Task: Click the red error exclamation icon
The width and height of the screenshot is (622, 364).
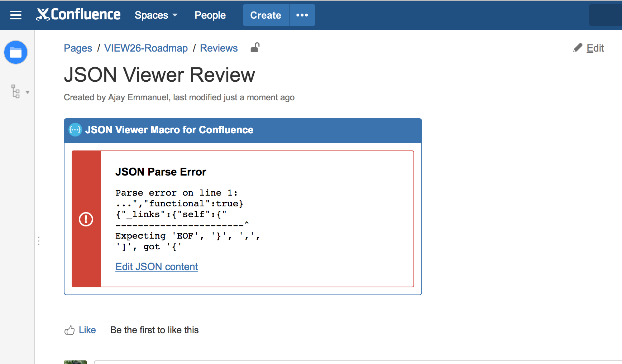Action: (x=86, y=219)
